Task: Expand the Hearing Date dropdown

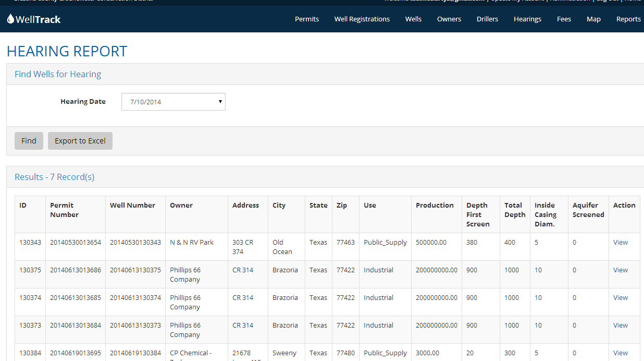Action: pyautogui.click(x=174, y=102)
